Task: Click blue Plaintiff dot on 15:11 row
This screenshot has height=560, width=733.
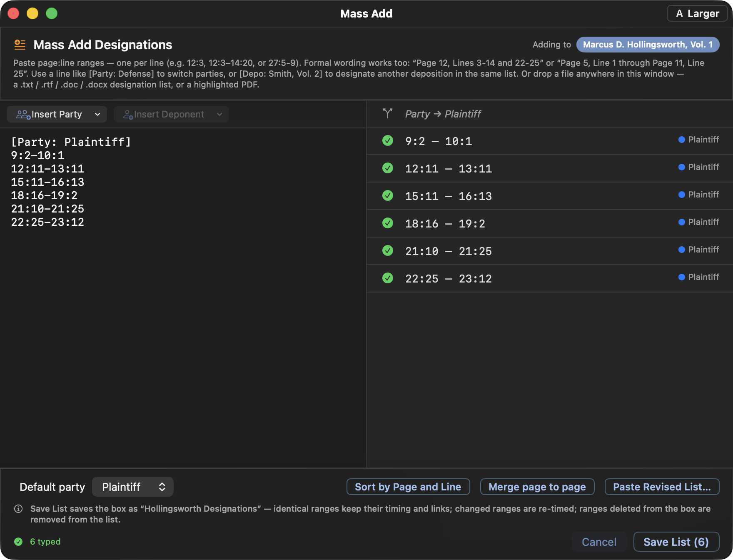Action: (x=682, y=195)
